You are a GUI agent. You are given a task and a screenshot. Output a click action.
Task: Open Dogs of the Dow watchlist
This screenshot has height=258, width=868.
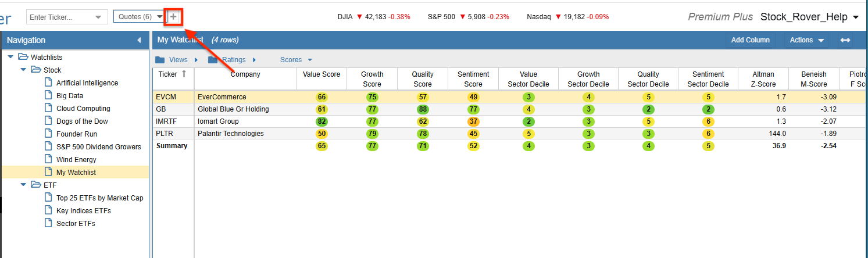click(x=82, y=121)
